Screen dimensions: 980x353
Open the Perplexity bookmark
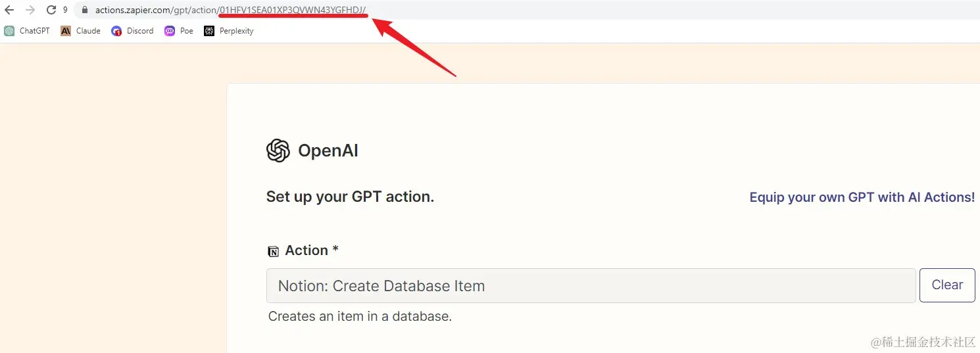pos(229,31)
